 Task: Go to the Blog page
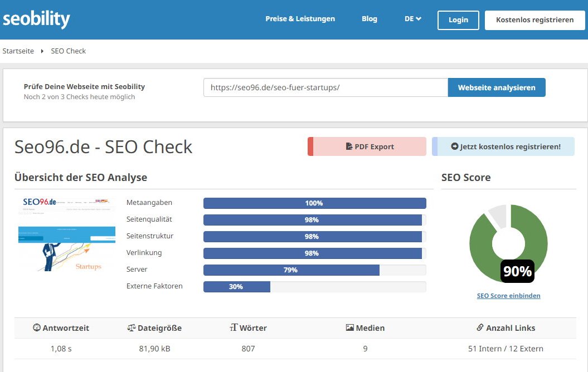[x=369, y=19]
